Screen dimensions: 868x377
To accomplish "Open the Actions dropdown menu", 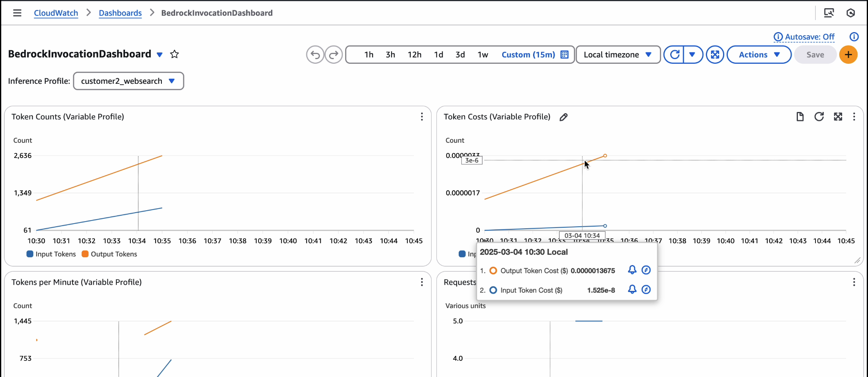I will coord(759,55).
